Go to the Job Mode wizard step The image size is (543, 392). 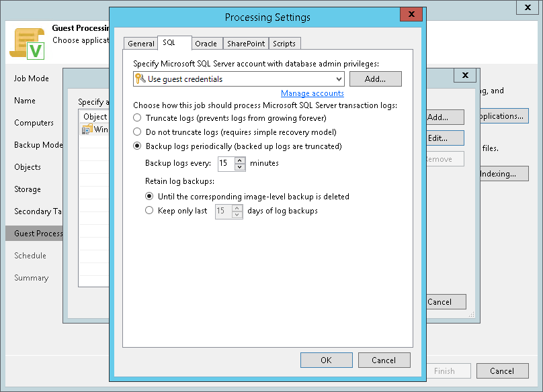[x=32, y=79]
